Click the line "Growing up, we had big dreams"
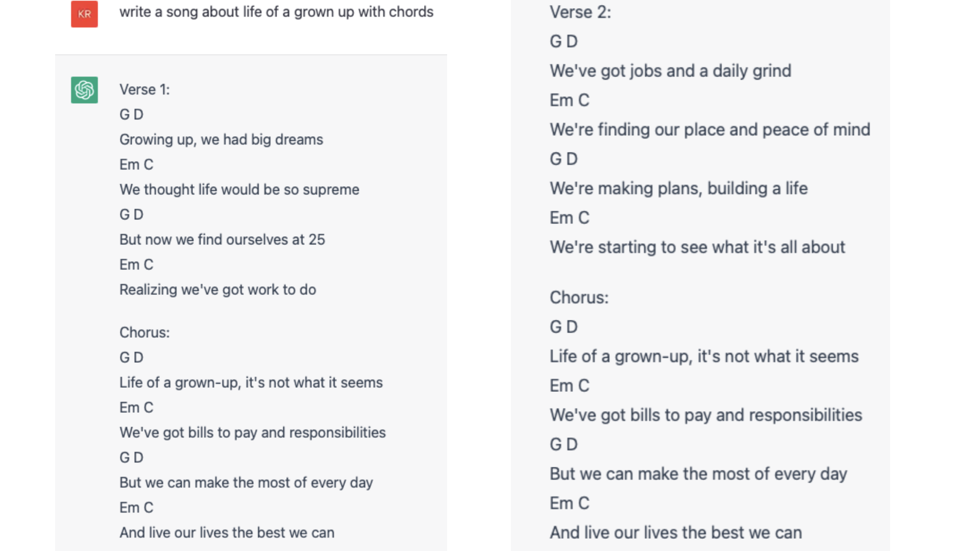 coord(221,139)
